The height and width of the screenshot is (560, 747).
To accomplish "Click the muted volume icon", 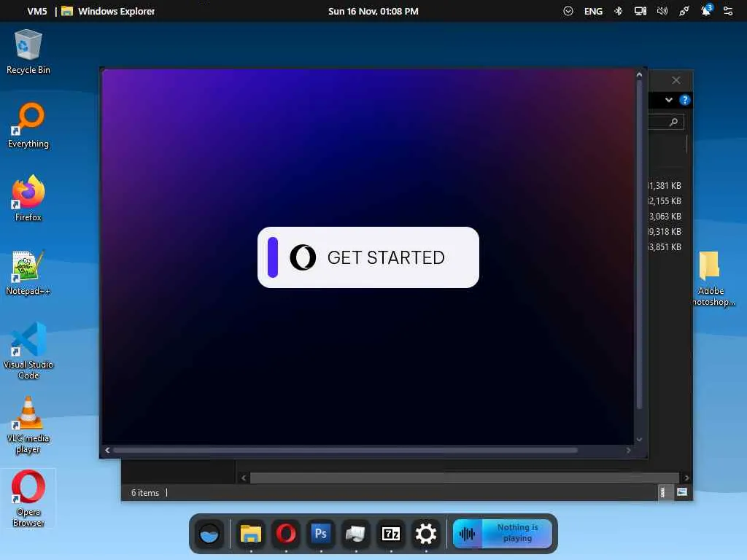I will [662, 11].
